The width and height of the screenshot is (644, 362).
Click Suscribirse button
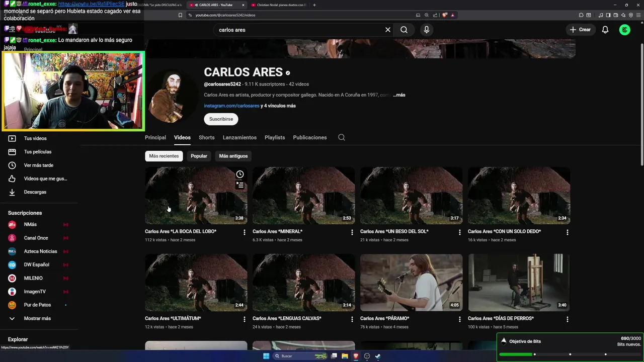tap(221, 119)
